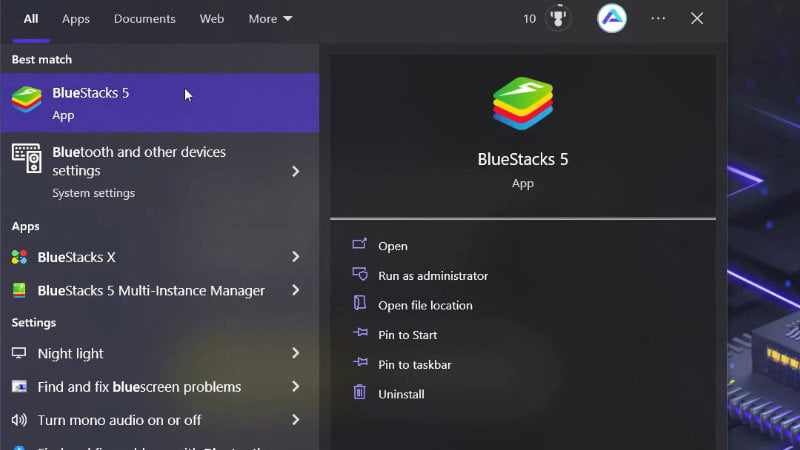
Task: Click the BlueStacks X app icon
Action: (x=19, y=257)
